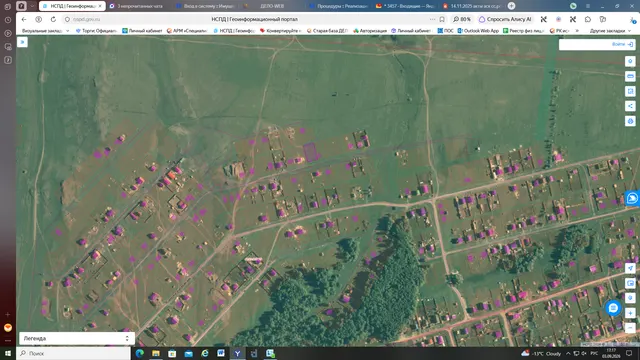
Task: Open a new tab with the plus button
Action: (511, 6)
